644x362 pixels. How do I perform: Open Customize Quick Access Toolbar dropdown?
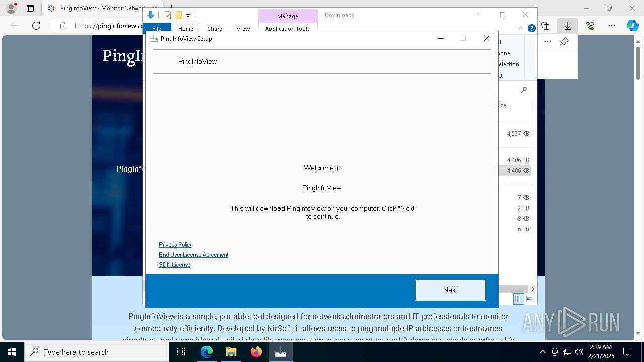(188, 16)
